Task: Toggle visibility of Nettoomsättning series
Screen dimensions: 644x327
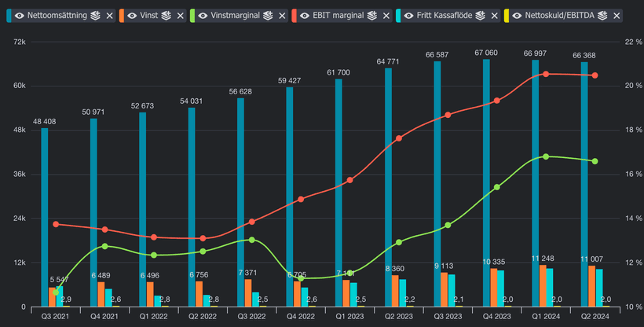Action: [x=20, y=16]
